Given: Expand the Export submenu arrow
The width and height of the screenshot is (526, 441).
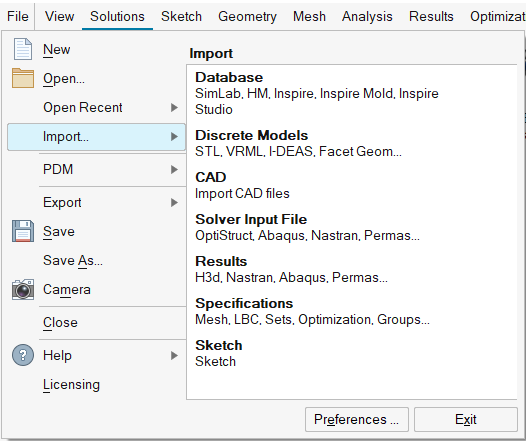Looking at the screenshot, I should pyautogui.click(x=174, y=203).
